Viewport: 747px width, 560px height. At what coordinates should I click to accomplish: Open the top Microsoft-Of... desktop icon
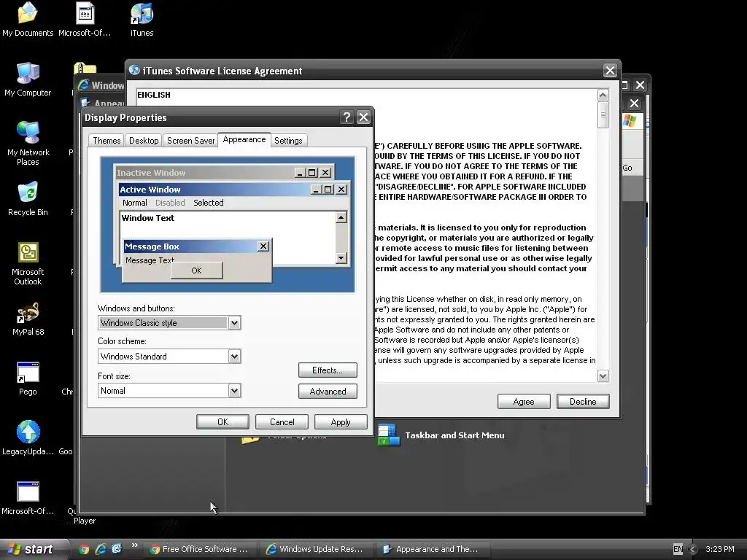[x=85, y=20]
